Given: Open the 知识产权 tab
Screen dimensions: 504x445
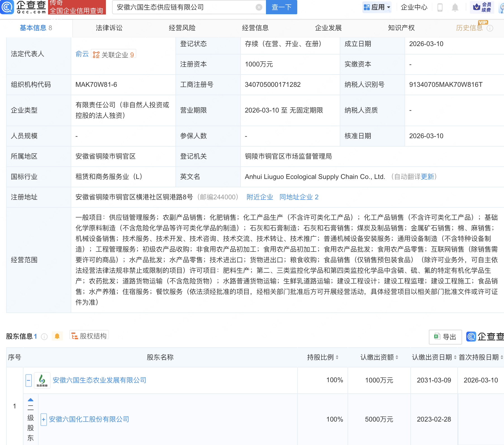Looking at the screenshot, I should click(401, 28).
